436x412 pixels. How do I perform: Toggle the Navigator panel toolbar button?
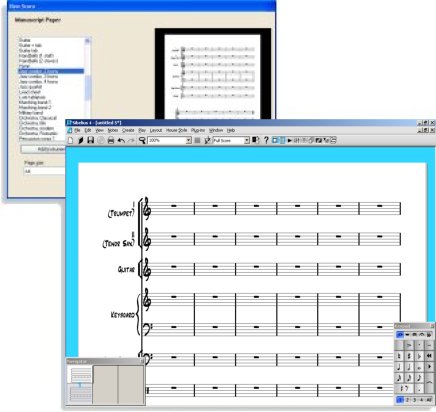(x=275, y=140)
